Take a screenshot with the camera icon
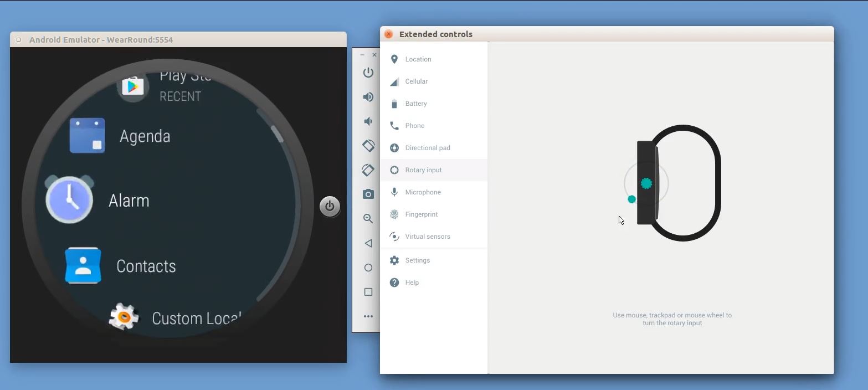 pyautogui.click(x=368, y=194)
